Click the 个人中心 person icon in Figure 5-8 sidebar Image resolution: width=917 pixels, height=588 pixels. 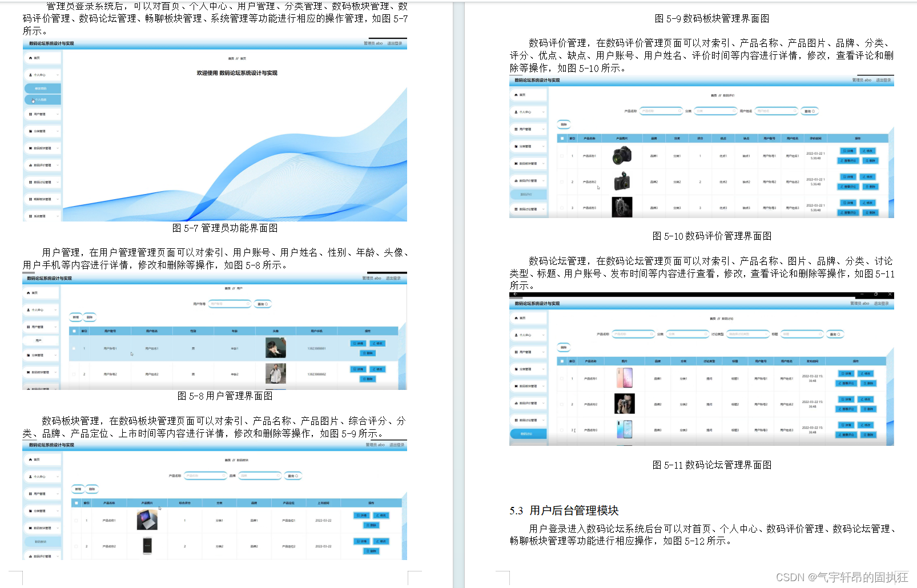tap(29, 310)
